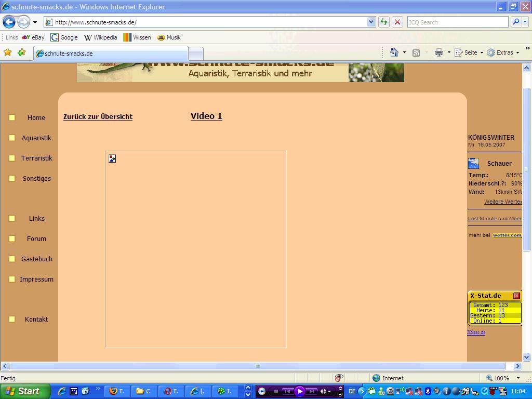Close the X-Stat.de counter widget
532x399 pixels.
(x=516, y=296)
